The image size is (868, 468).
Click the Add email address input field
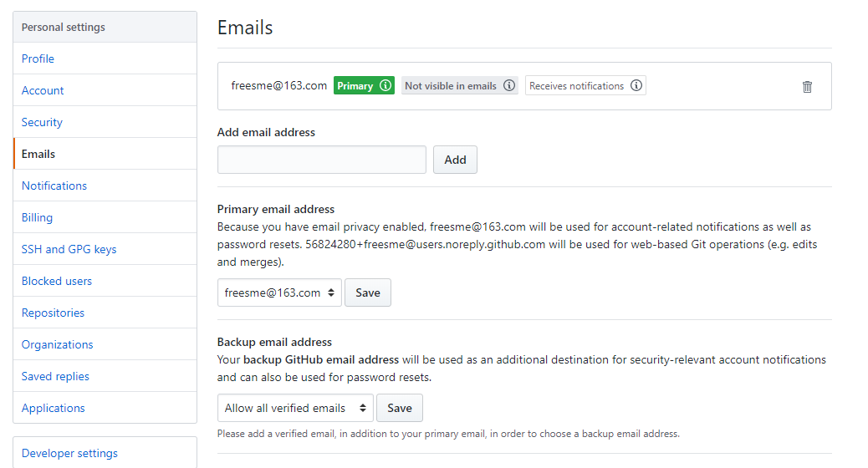click(322, 160)
